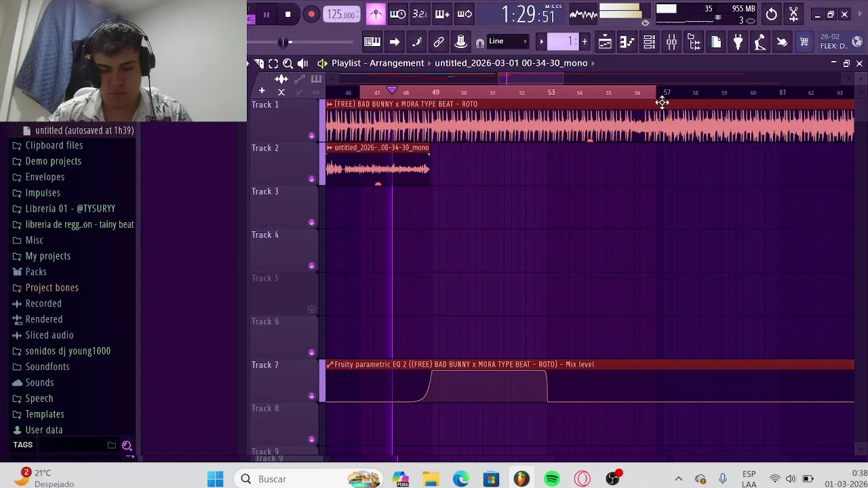Select the BAD BUNNY x MORA audio clip title
The image size is (868, 488).
(x=406, y=104)
